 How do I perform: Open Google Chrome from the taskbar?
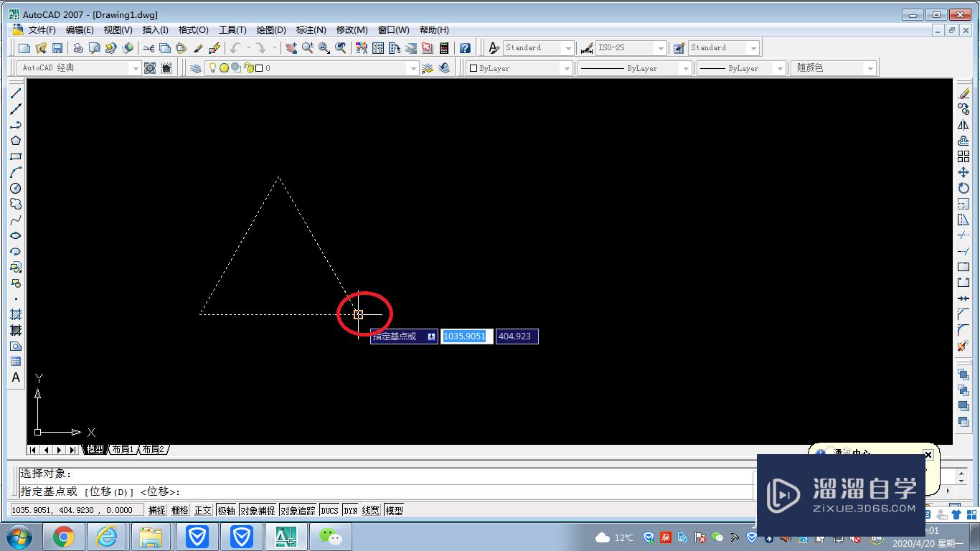(63, 537)
